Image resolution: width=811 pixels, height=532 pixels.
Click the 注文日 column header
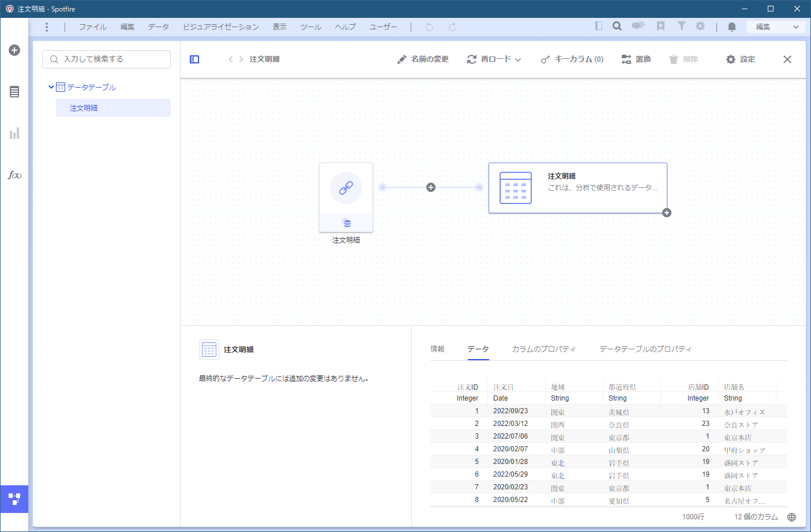(504, 387)
